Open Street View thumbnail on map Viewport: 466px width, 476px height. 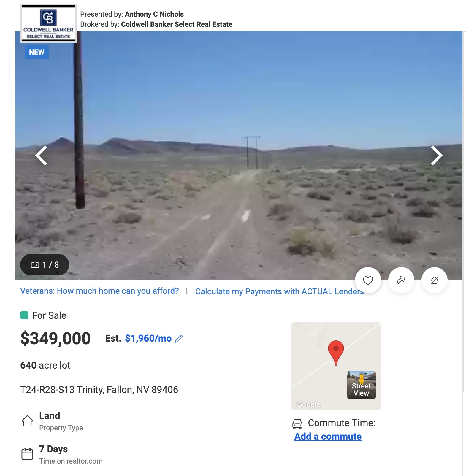pyautogui.click(x=362, y=385)
